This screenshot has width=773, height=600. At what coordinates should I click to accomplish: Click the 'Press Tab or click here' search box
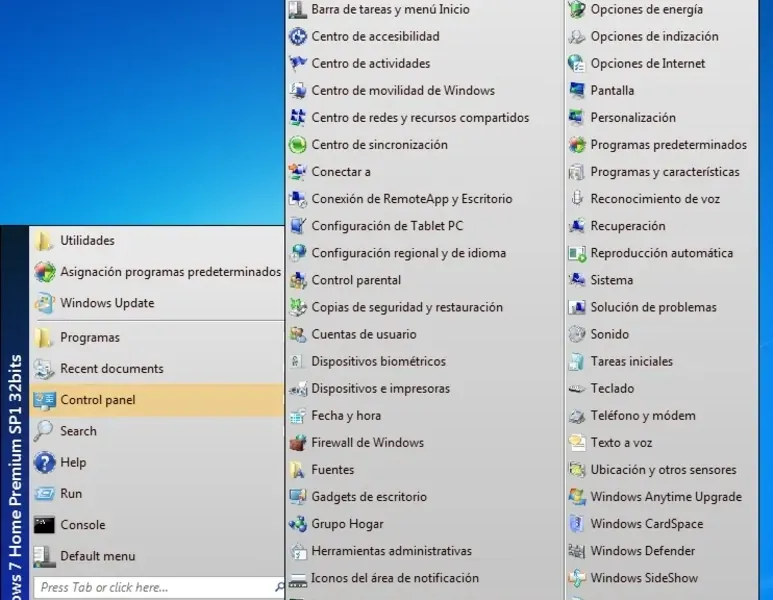[159, 588]
